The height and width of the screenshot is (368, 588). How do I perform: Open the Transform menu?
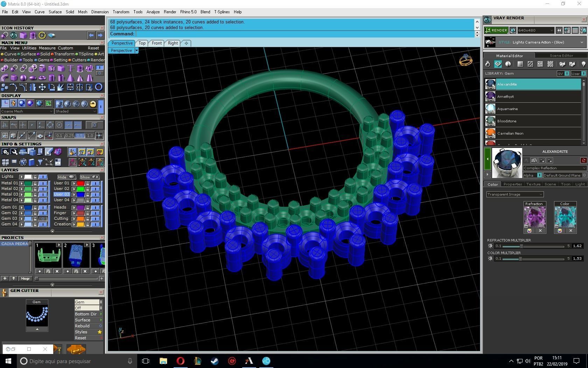(x=121, y=12)
